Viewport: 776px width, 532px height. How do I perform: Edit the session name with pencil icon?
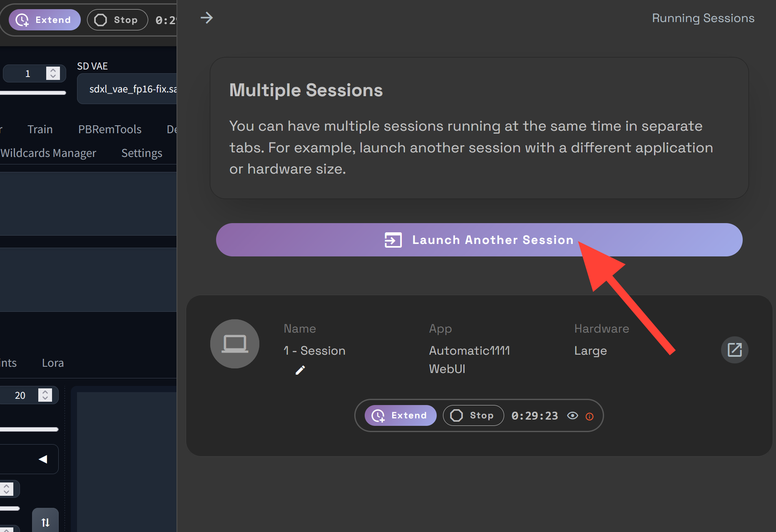coord(300,370)
